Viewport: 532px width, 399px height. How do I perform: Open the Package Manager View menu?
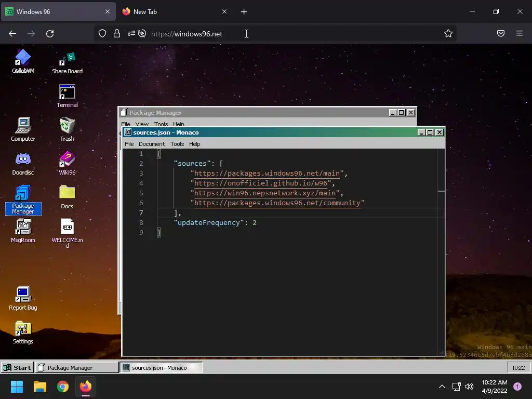click(142, 124)
